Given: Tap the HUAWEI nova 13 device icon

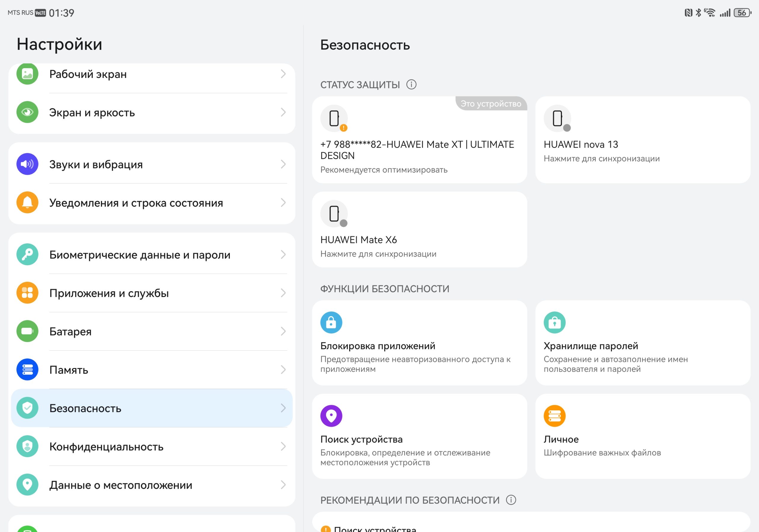Looking at the screenshot, I should coord(558,118).
